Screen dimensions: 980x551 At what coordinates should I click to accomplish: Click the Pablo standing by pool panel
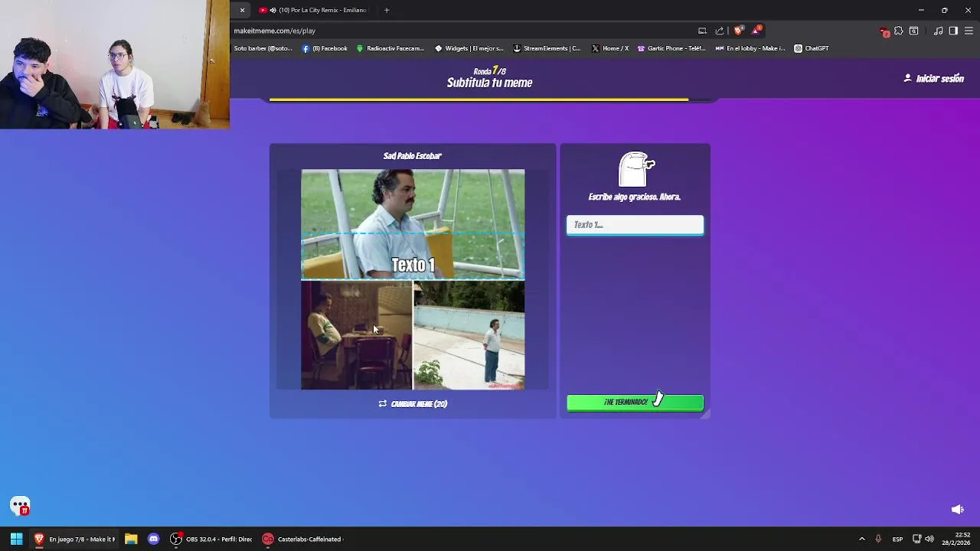tap(469, 335)
